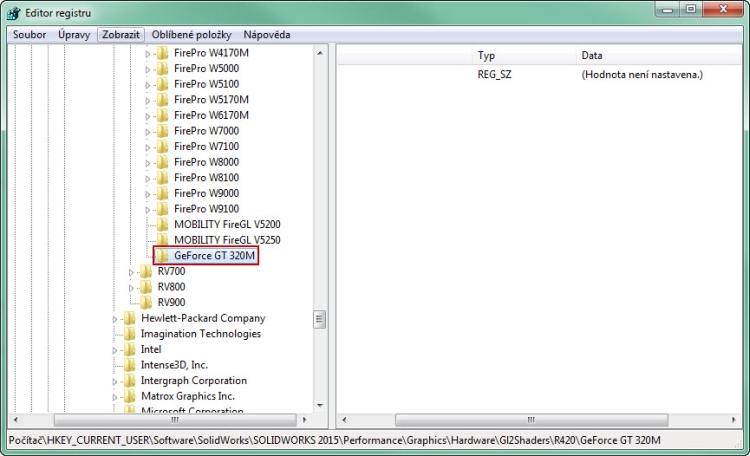Open the Nápověda menu
The image size is (750, 456).
(267, 34)
